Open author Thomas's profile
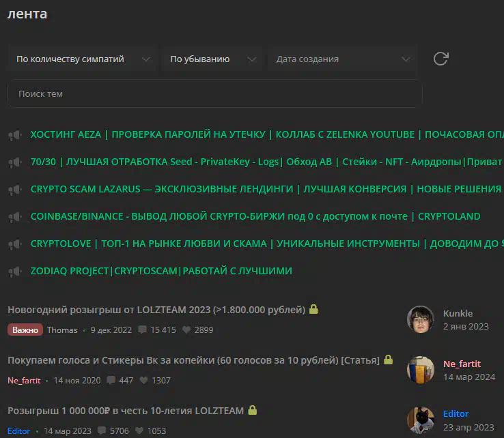 click(x=62, y=330)
